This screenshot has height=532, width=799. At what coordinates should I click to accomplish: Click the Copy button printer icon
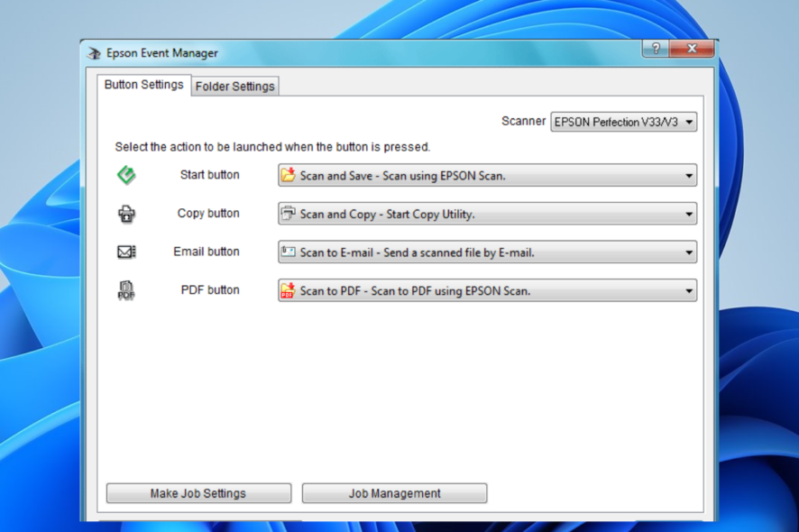pyautogui.click(x=126, y=214)
